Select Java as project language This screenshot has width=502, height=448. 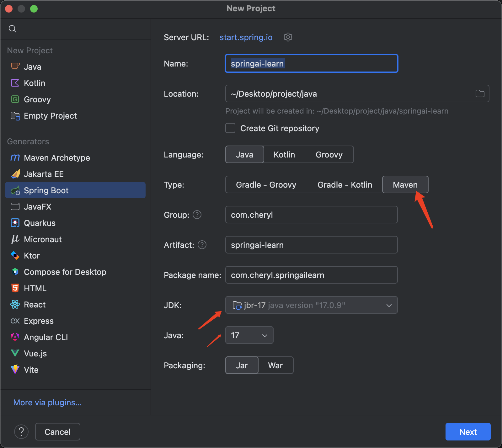[245, 154]
